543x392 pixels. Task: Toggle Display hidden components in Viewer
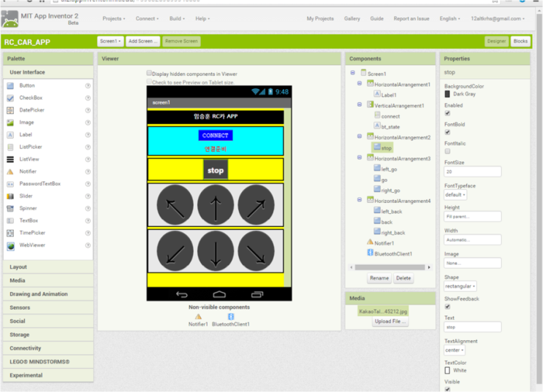(x=149, y=73)
